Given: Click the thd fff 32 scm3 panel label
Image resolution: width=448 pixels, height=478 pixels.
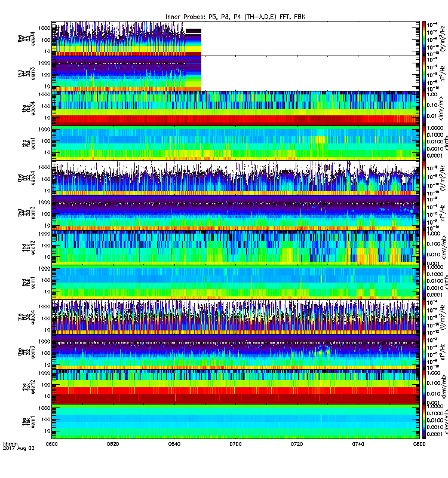Looking at the screenshot, I should pos(26,213).
